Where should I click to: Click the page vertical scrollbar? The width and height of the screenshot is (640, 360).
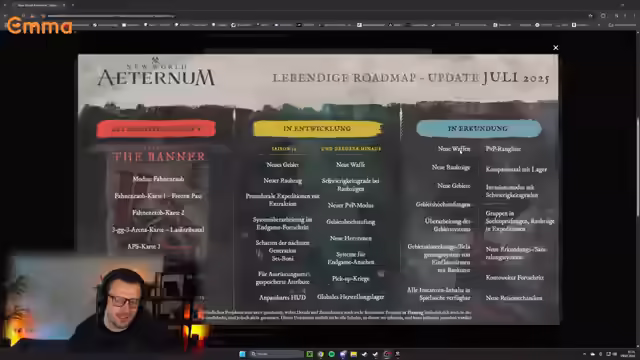(x=638, y=167)
